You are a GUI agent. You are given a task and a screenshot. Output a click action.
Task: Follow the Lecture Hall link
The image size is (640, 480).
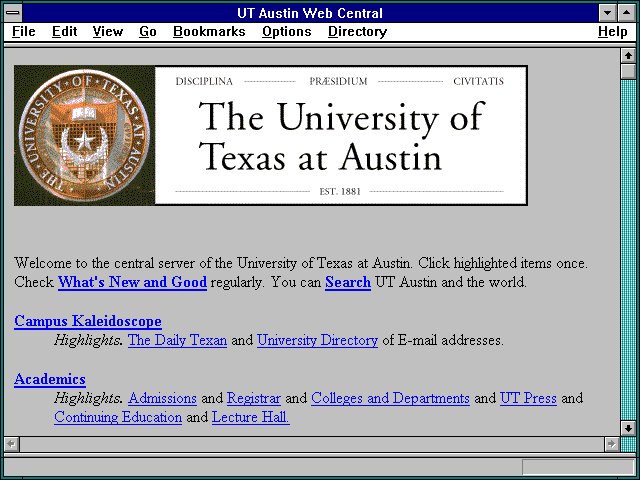(x=251, y=417)
